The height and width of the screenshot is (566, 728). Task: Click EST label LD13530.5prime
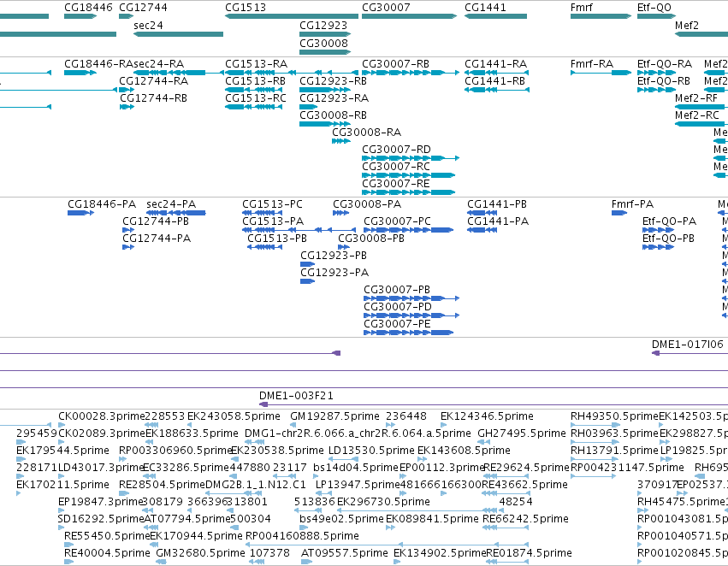(371, 451)
